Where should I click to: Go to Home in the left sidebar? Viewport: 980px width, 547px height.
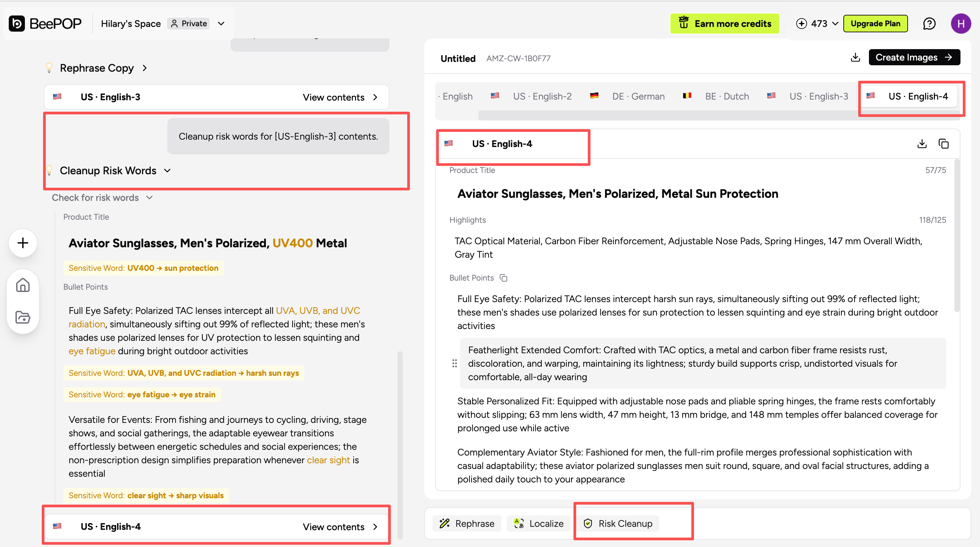tap(23, 285)
